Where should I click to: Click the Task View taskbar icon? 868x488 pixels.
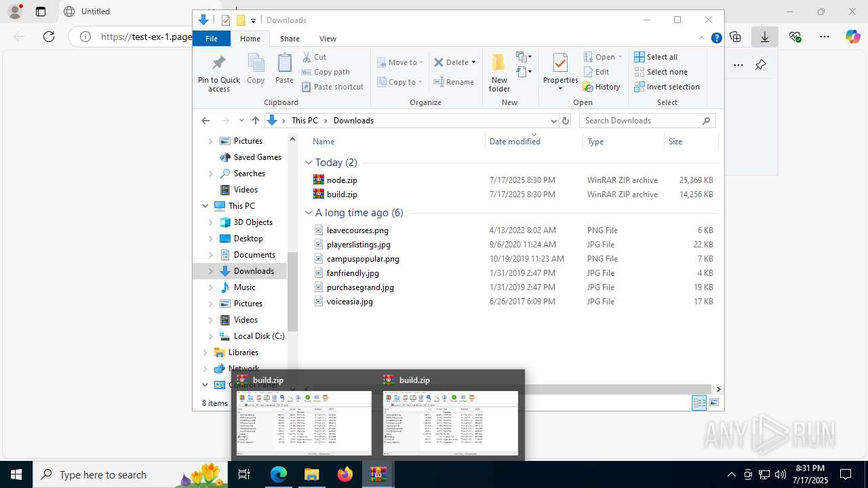pos(244,474)
